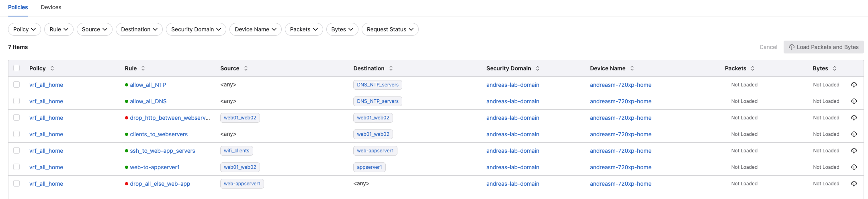Toggle the select-all checkbox in header
Screen dimensions: 868x199
pos(16,68)
